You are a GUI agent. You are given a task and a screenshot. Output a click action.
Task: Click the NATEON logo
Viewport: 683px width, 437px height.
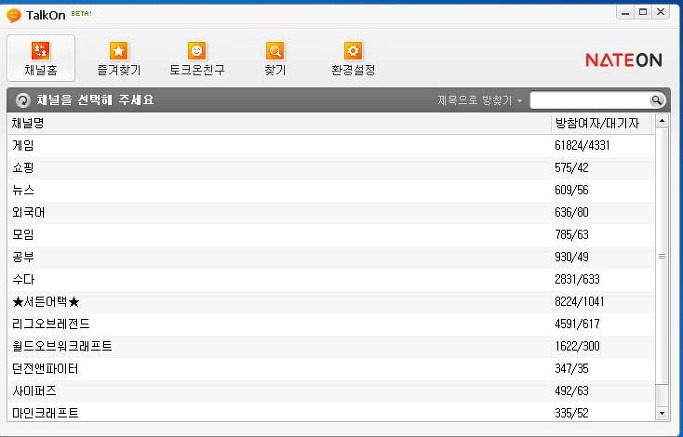point(623,60)
